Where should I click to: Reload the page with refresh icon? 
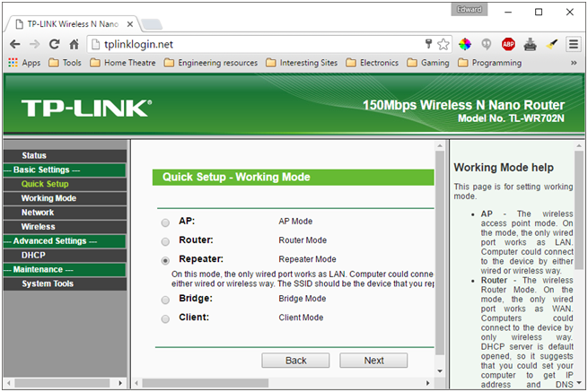55,44
